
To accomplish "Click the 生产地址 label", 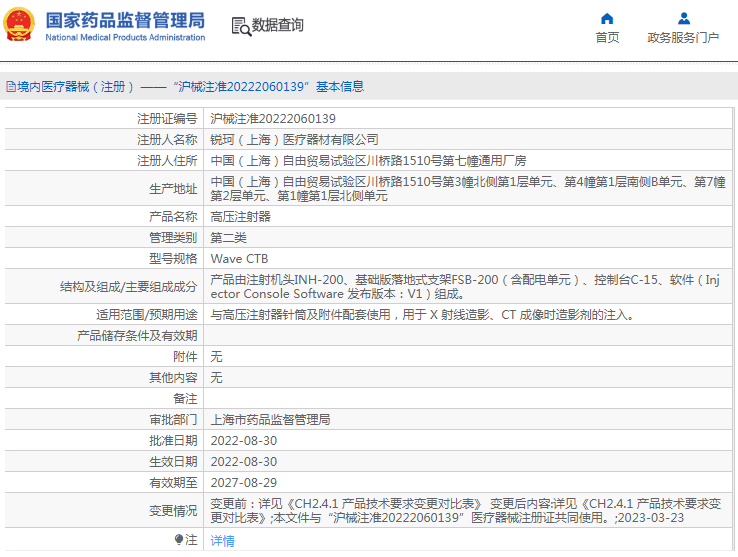I will (x=173, y=189).
